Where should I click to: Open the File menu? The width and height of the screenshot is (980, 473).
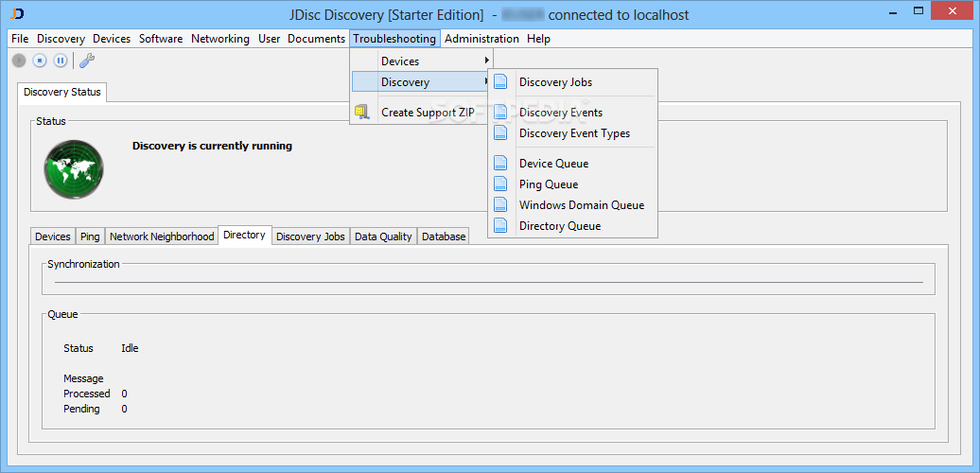point(20,39)
